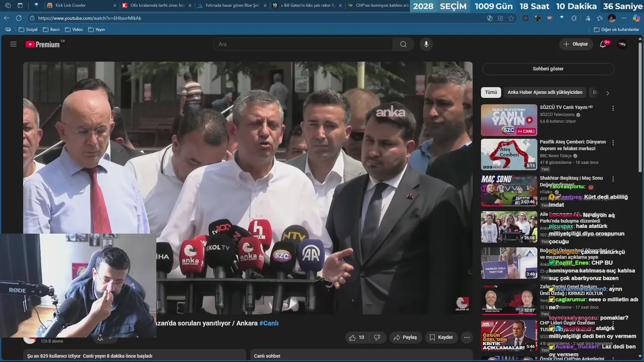The image size is (644, 362).
Task: Open Pasifik Ateş Çemberi video thumbnail
Action: coord(509,154)
